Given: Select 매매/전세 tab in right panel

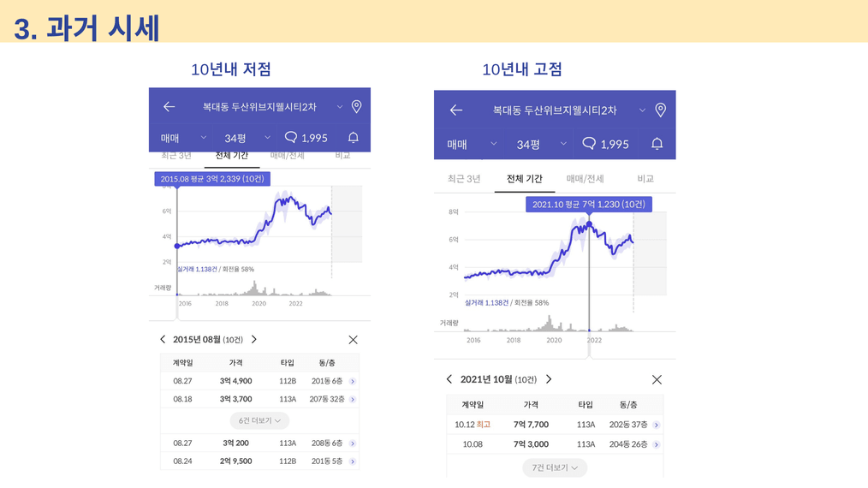Looking at the screenshot, I should tap(585, 178).
